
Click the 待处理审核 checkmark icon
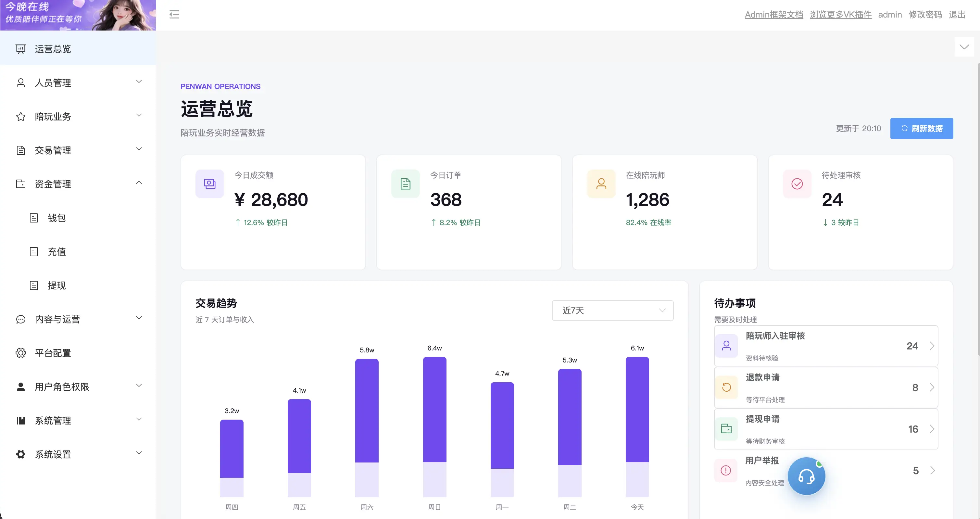click(x=798, y=184)
